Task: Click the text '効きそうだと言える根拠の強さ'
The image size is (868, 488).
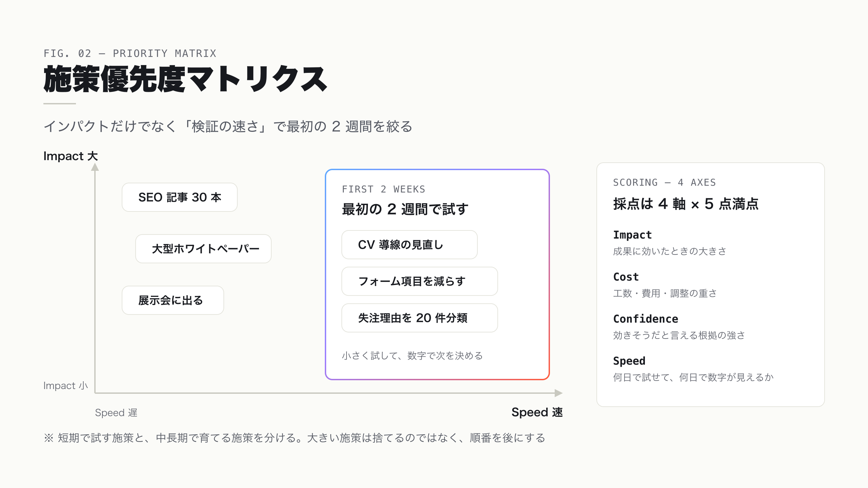Action: click(679, 335)
